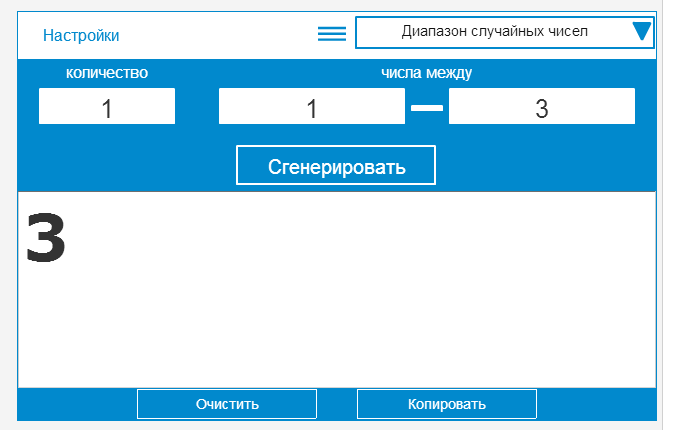Click the minimum range field showing 1
Screen dimensions: 676x430
(311, 107)
